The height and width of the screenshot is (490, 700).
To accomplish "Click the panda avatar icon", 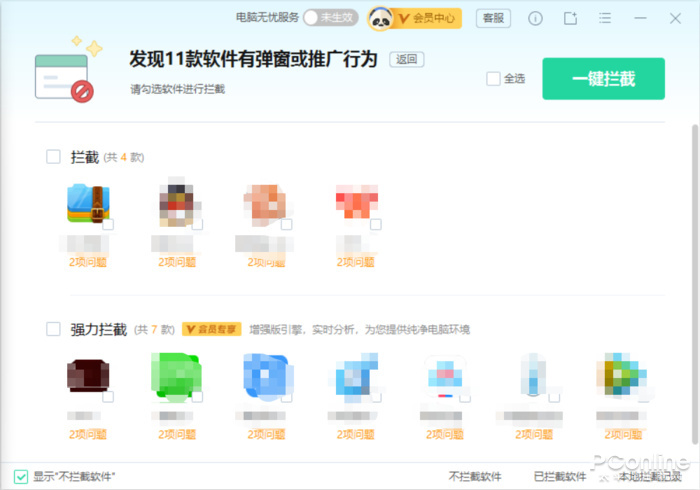I will coord(380,19).
